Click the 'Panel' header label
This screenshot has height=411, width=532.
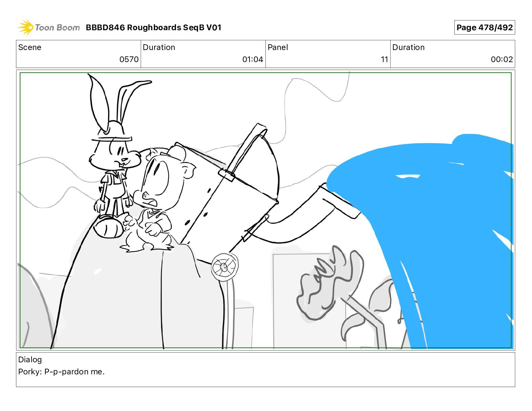click(x=278, y=47)
